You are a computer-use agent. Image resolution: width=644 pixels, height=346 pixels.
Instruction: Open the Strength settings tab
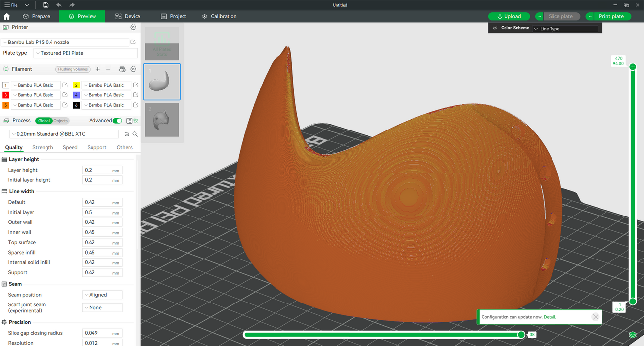pos(43,147)
